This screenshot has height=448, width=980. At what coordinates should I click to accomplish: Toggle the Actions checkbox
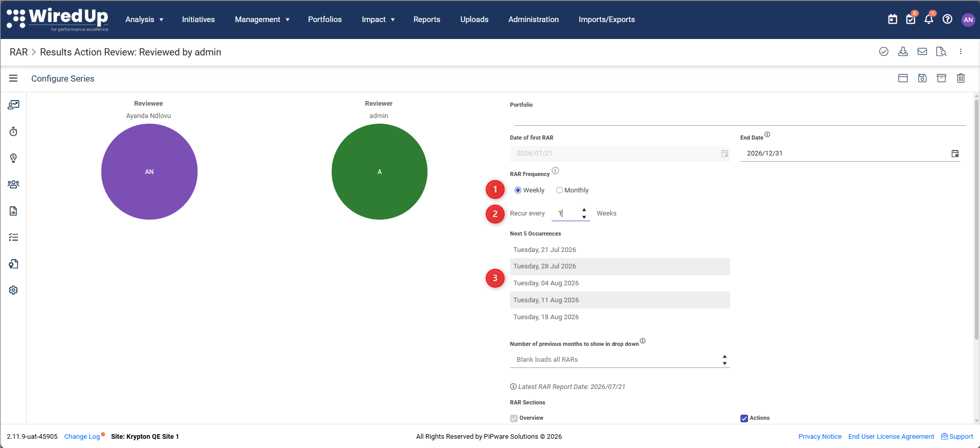pos(744,418)
